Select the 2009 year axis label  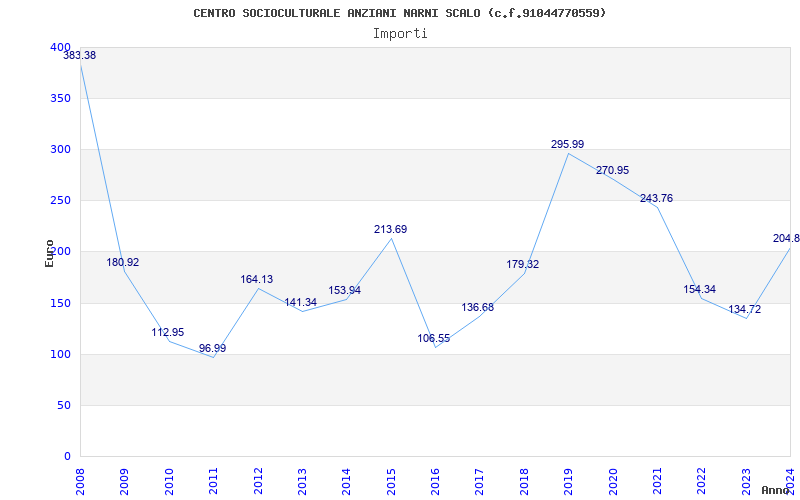point(125,481)
